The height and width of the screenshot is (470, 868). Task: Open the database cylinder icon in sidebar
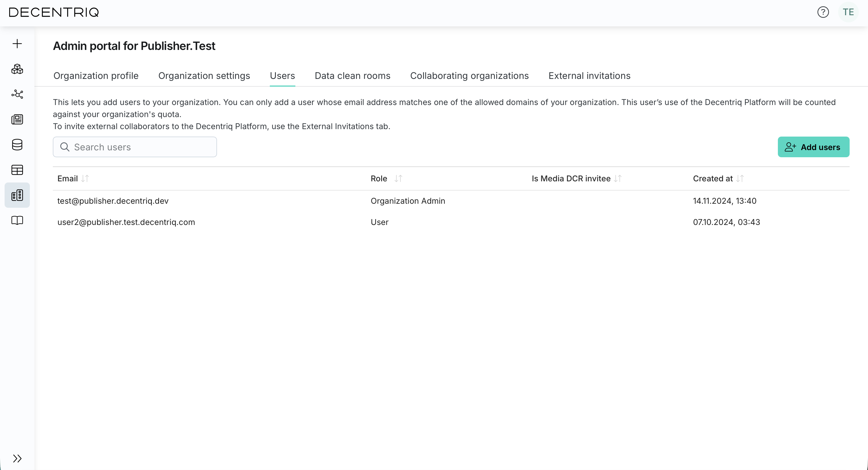click(17, 145)
